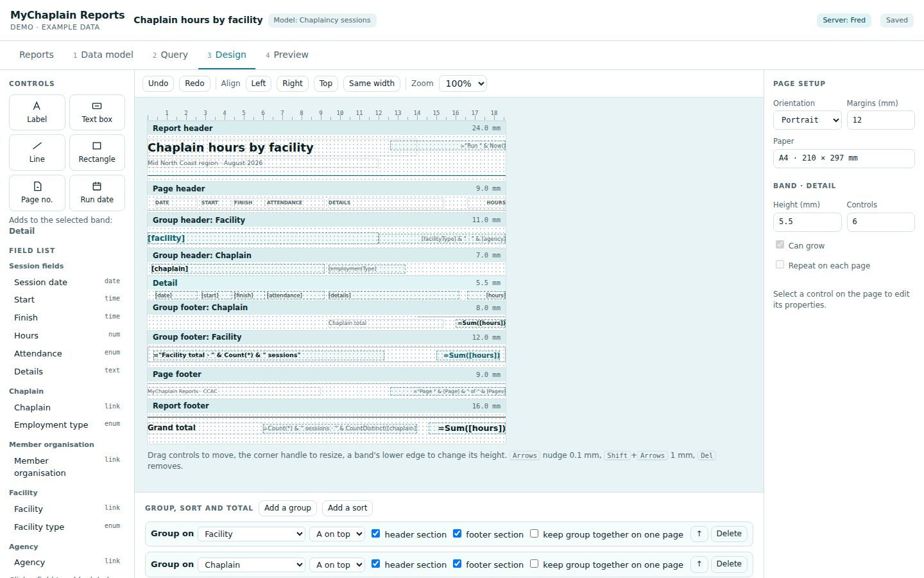924x578 pixels.
Task: Enable keep group together for Chaplain group
Action: click(534, 564)
